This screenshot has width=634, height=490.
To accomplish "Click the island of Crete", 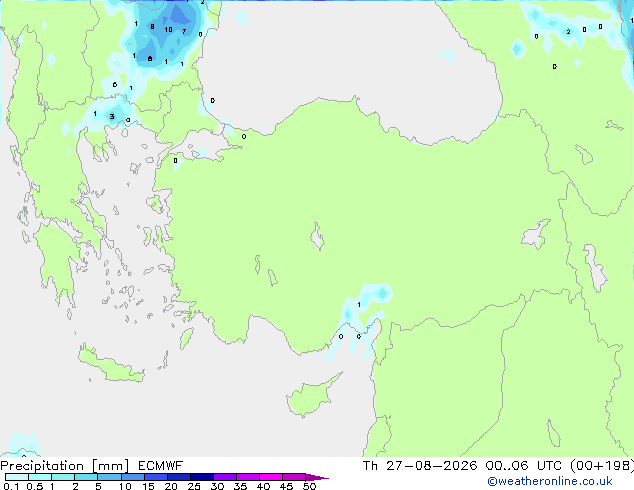I will pyautogui.click(x=110, y=365).
